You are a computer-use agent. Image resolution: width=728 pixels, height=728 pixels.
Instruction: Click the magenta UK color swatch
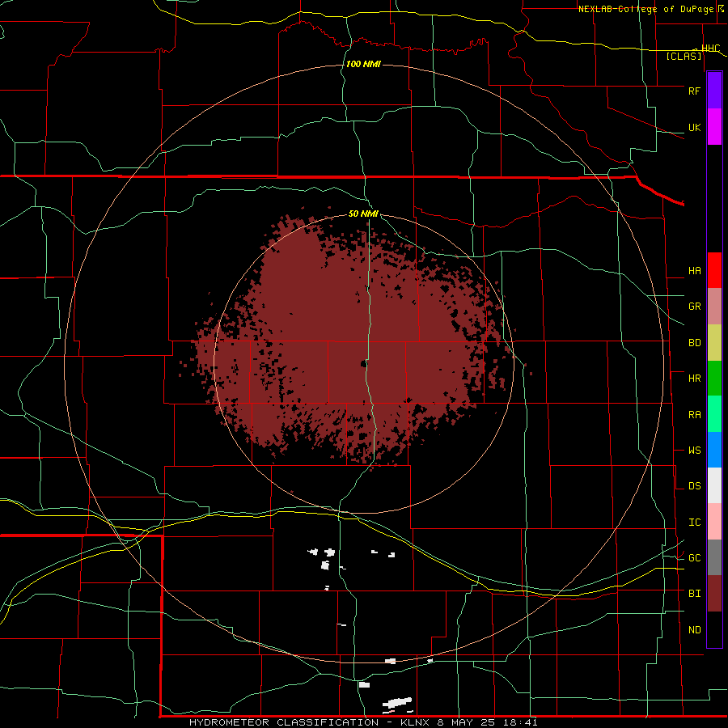coord(714,127)
